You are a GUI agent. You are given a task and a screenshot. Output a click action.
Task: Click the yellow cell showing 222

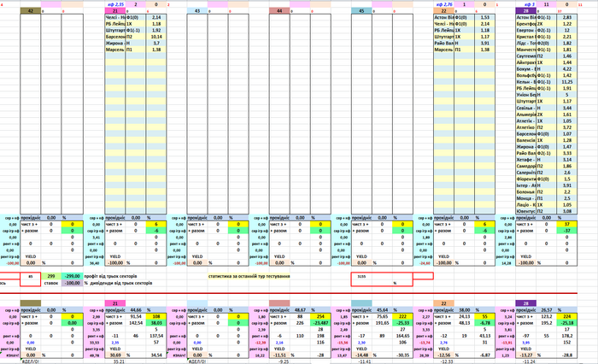[x=402, y=316]
